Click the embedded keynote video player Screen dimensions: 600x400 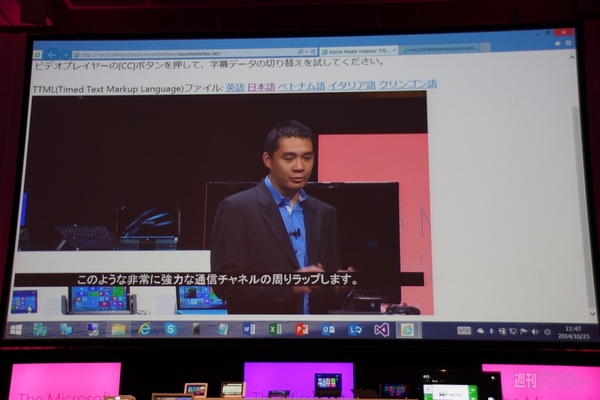click(x=224, y=205)
